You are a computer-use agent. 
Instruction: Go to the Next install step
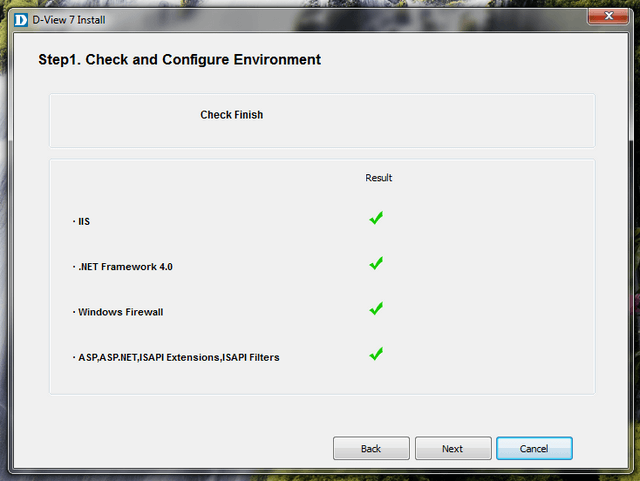click(452, 449)
